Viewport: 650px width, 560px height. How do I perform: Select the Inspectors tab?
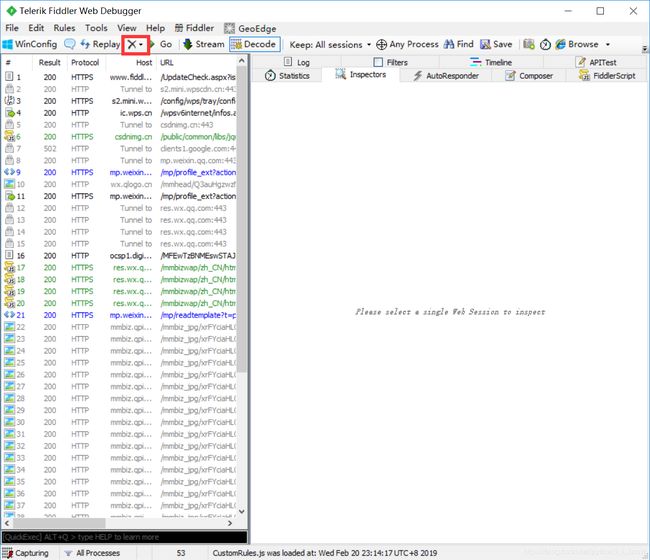pyautogui.click(x=361, y=75)
